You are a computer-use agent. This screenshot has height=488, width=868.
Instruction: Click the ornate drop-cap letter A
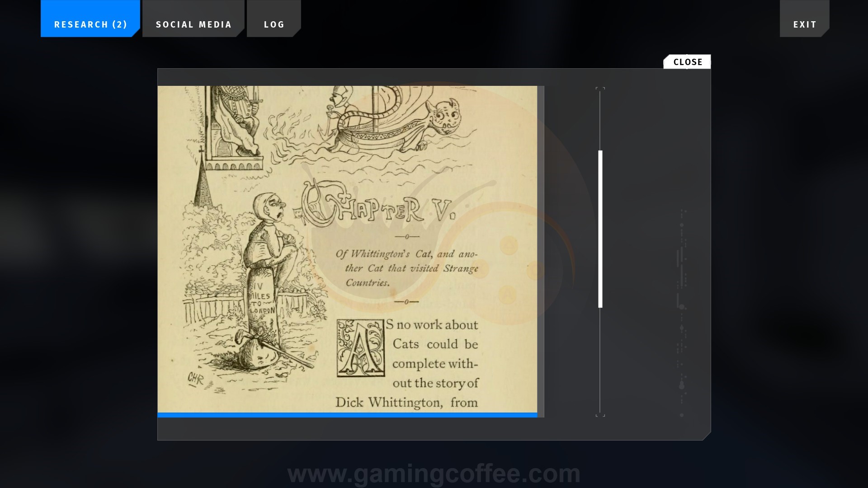coord(360,348)
